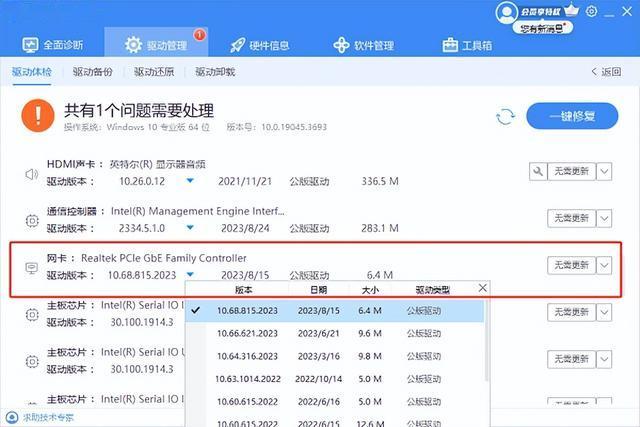This screenshot has height=427, width=640.
Task: Click the 您有新消息 notification bubble
Action: pyautogui.click(x=543, y=28)
